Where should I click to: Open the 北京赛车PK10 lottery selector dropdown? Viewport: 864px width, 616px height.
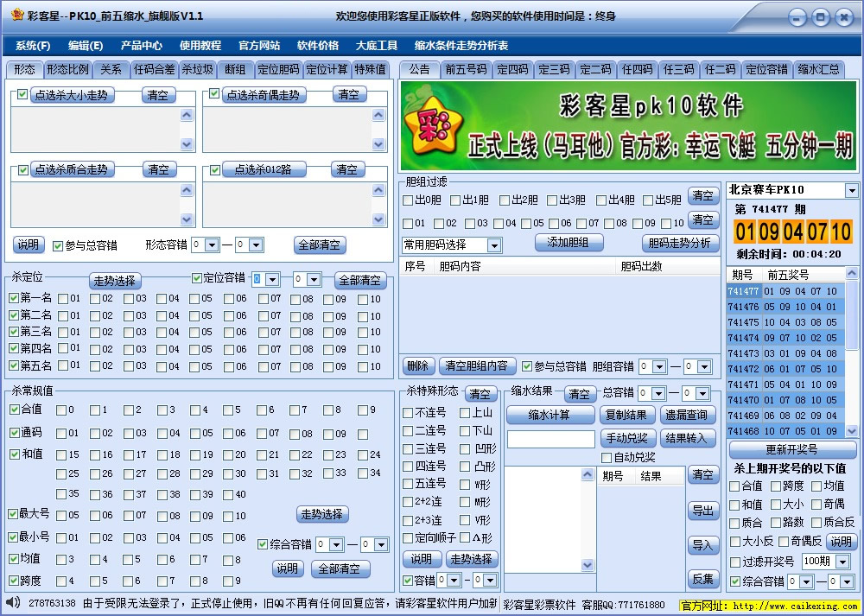click(x=854, y=189)
